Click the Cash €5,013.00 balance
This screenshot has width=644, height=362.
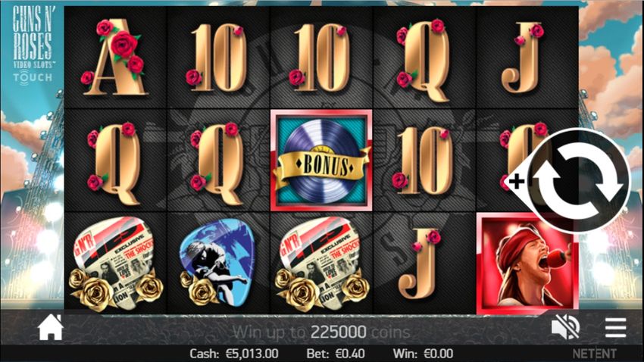point(234,354)
